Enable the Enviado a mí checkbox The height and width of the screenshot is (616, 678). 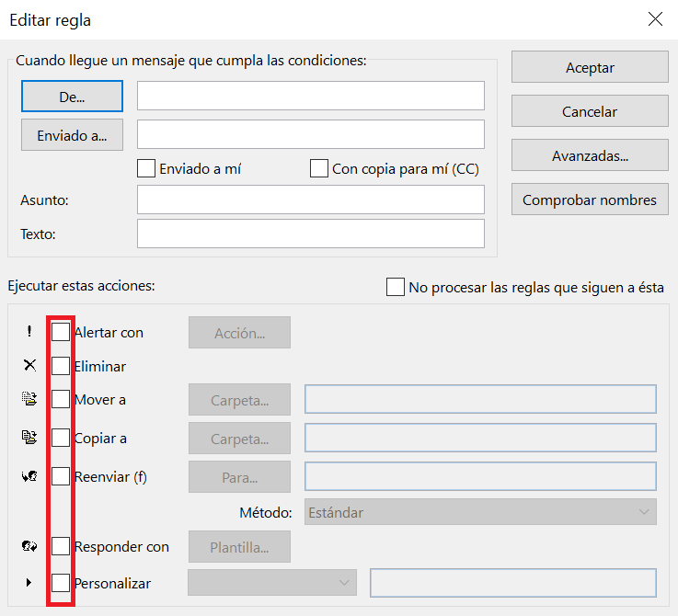(146, 168)
